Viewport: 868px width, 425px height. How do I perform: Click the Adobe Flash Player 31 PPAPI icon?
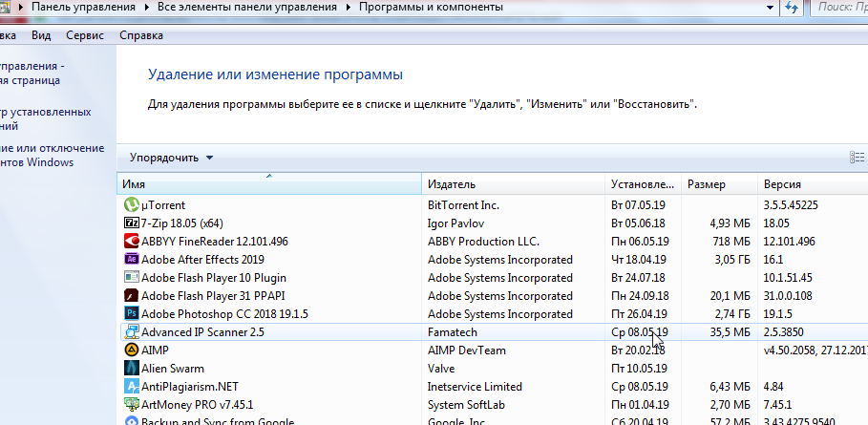click(x=131, y=295)
